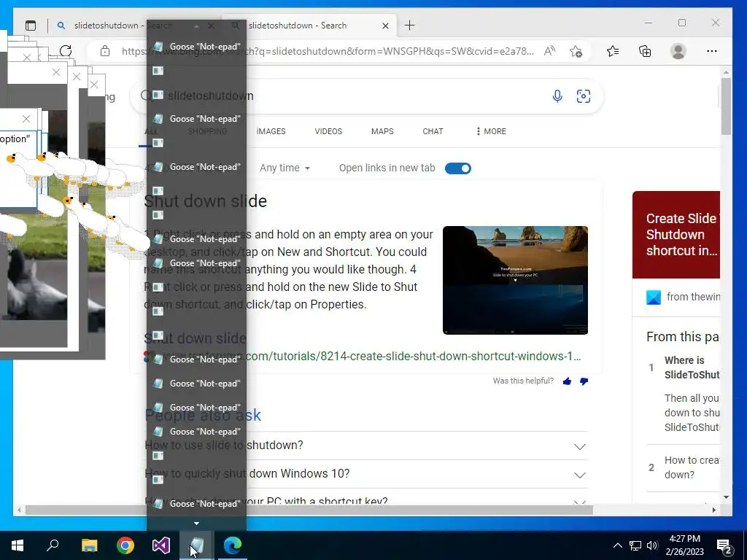The height and width of the screenshot is (560, 747).
Task: Open File Explorer from the taskbar
Action: pos(89,545)
